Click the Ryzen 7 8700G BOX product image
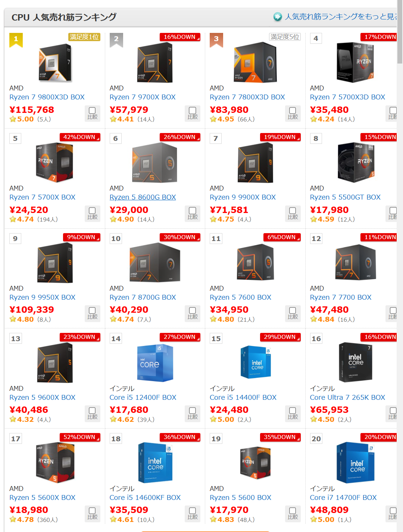 click(x=155, y=263)
